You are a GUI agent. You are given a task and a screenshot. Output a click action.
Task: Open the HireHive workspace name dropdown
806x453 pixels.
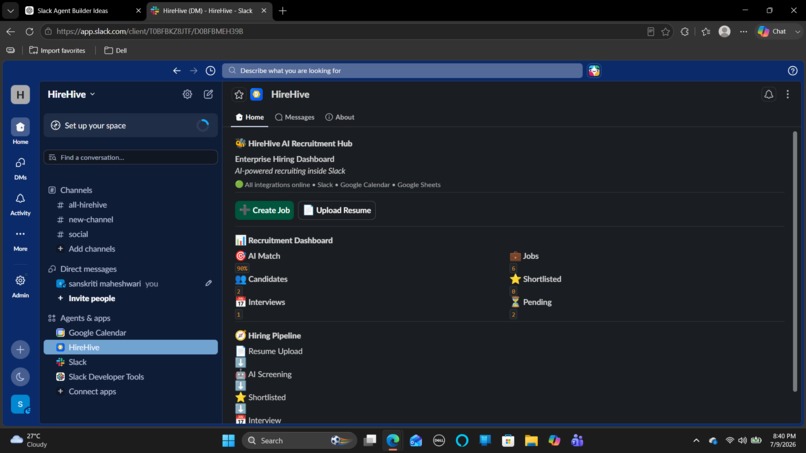pos(71,94)
